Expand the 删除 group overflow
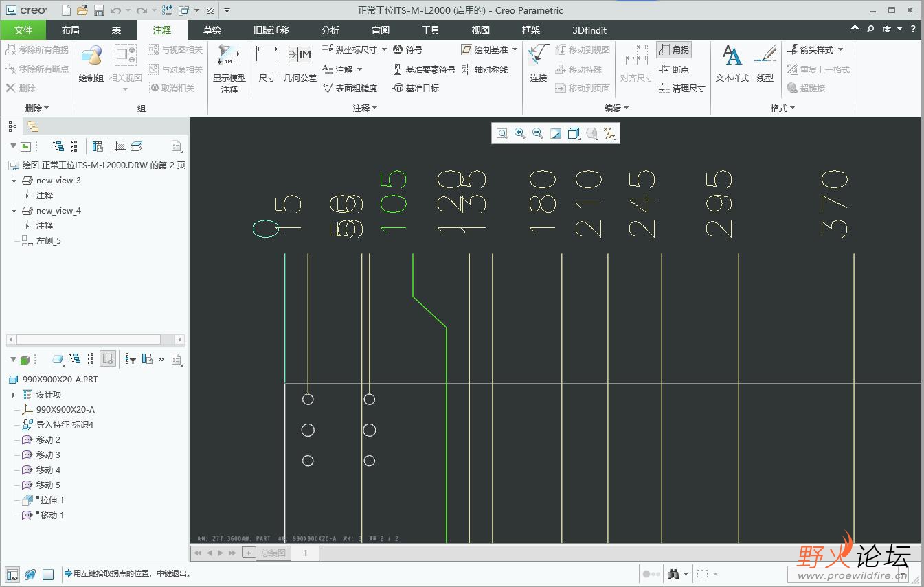The image size is (924, 587). 37,108
